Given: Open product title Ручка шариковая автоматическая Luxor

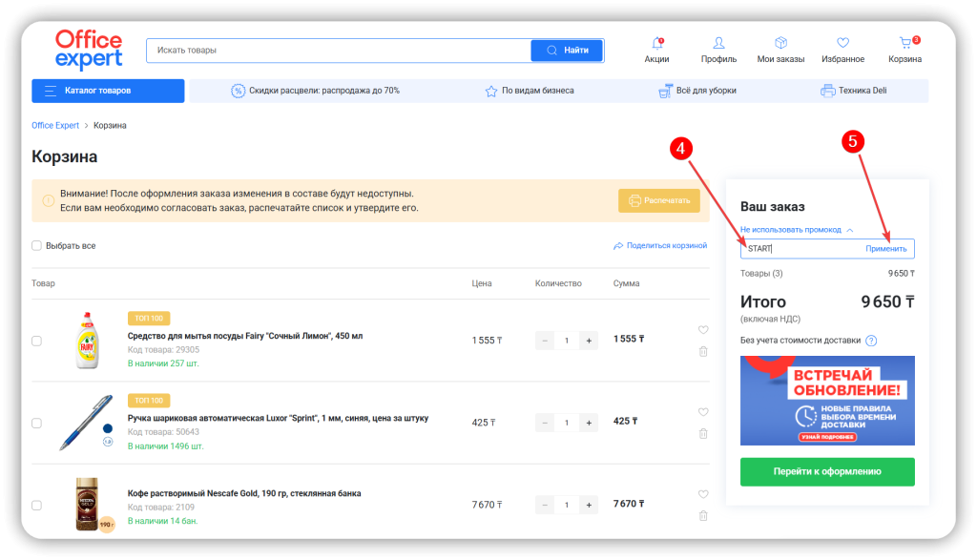Looking at the screenshot, I should (278, 418).
